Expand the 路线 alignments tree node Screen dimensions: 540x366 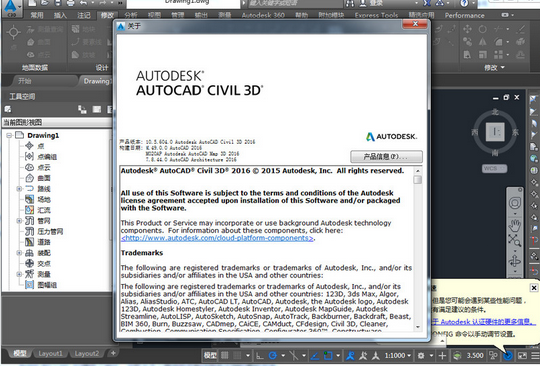[19, 189]
